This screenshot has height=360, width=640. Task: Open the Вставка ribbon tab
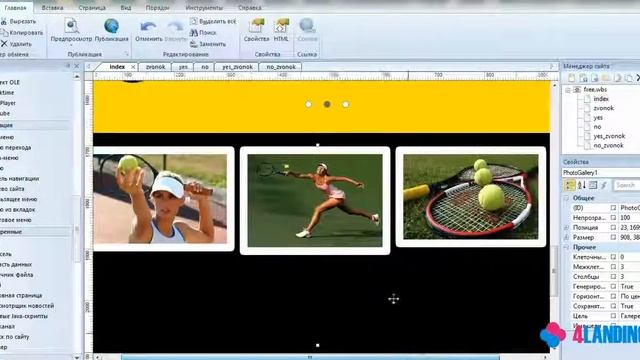point(52,8)
